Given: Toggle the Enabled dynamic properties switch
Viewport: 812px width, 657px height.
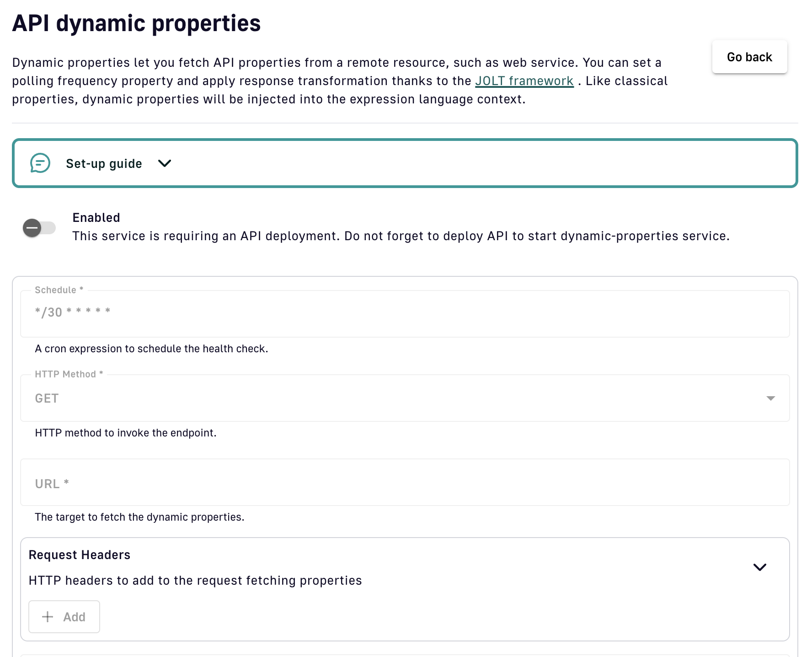Looking at the screenshot, I should coord(39,228).
